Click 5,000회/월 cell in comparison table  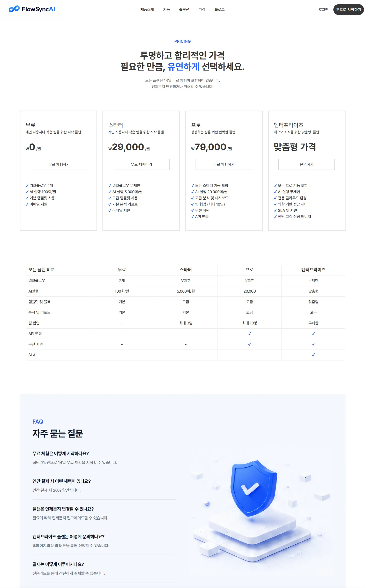[186, 291]
